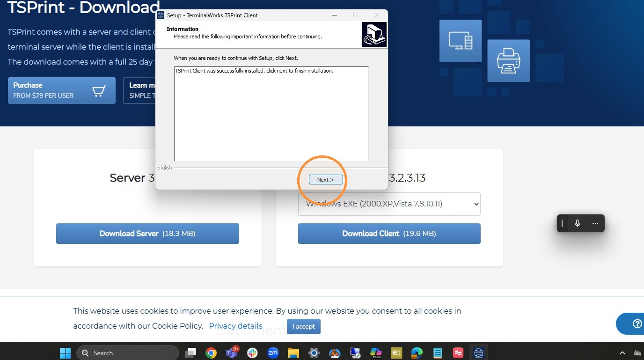The height and width of the screenshot is (360, 644).
Task: Click the installation message text box
Action: 271,114
